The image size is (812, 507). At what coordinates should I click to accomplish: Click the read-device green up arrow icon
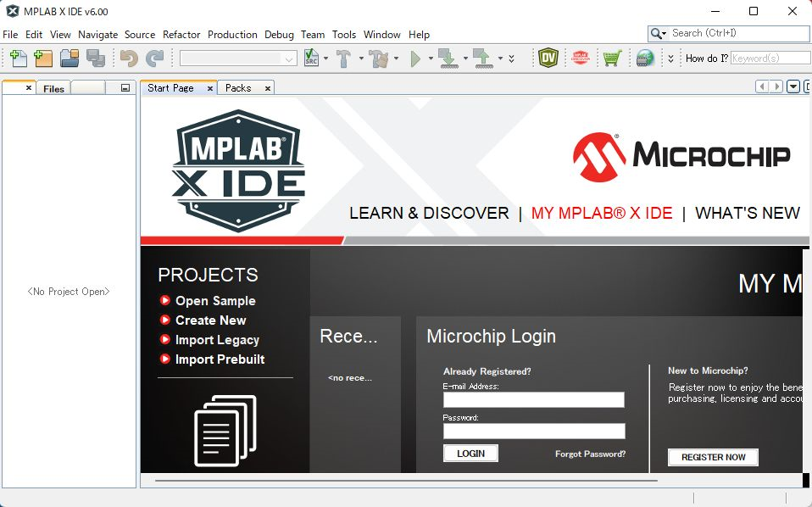[482, 58]
